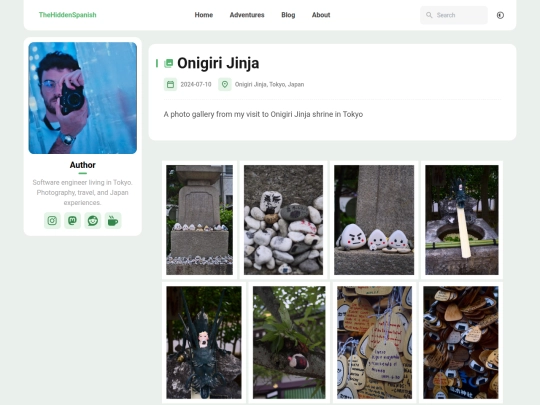The width and height of the screenshot is (540, 405).
Task: Click the calendar icon next to 2024-07-10
Action: [x=170, y=84]
